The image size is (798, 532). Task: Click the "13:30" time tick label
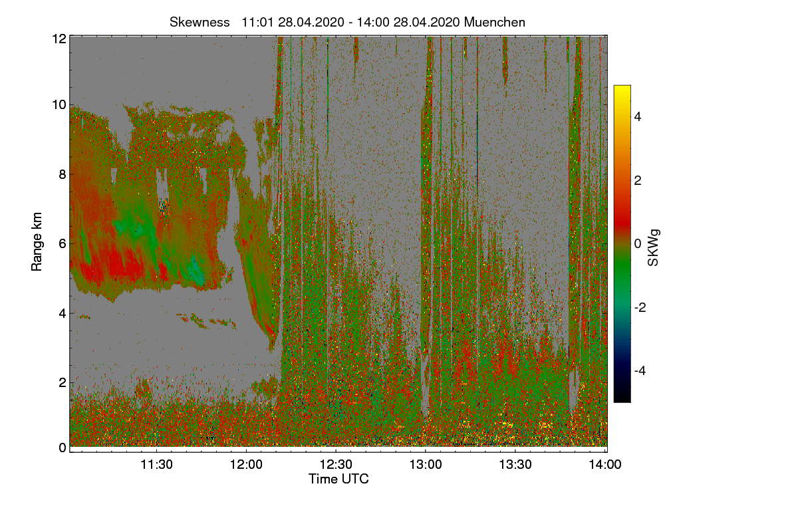(x=515, y=465)
